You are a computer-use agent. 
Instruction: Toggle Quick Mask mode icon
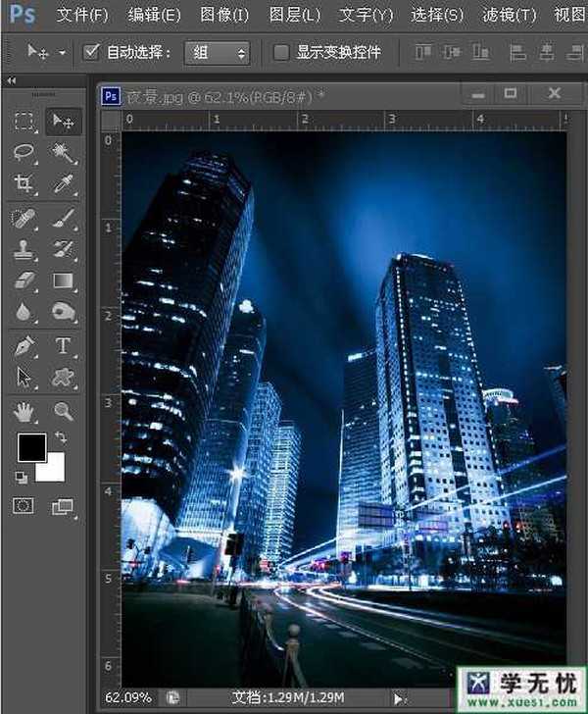pyautogui.click(x=24, y=506)
